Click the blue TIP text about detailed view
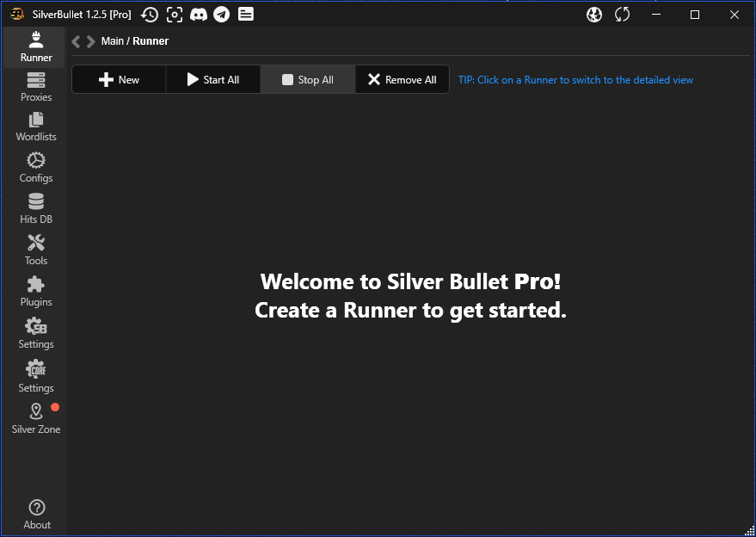Image resolution: width=756 pixels, height=537 pixels. click(x=575, y=80)
